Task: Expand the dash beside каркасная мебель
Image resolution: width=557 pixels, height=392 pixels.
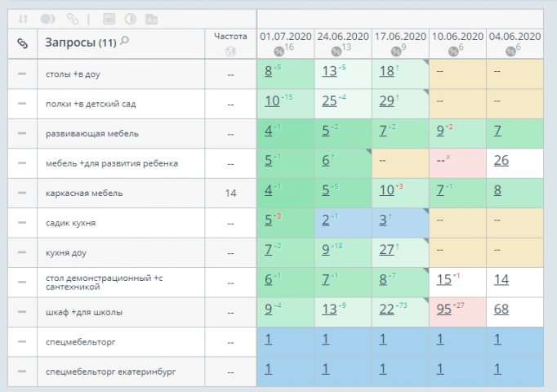Action: (x=22, y=193)
